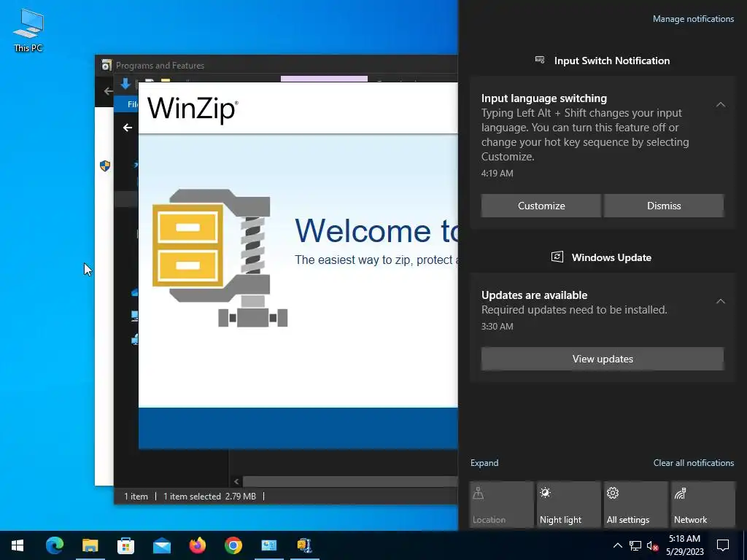Dismiss the Input language switching notification
The width and height of the screenshot is (747, 560).
tap(664, 206)
